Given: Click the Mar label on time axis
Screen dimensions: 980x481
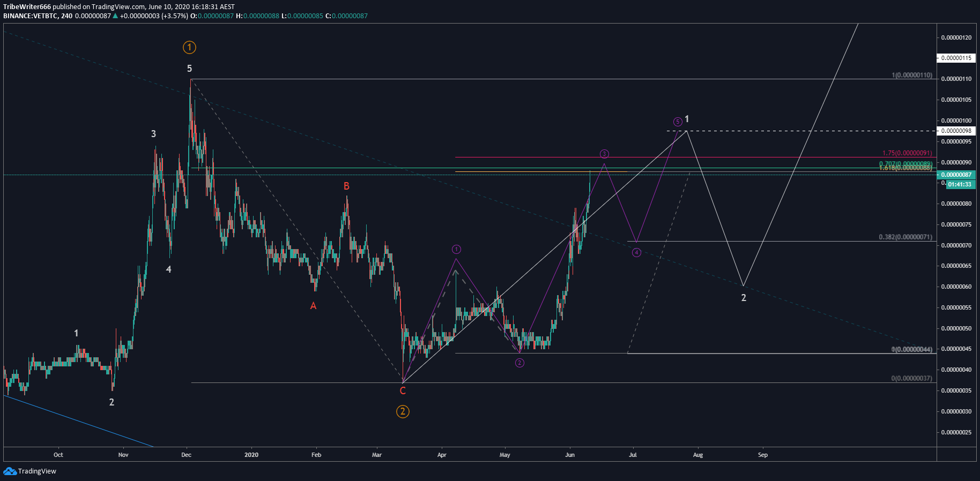Looking at the screenshot, I should click(377, 455).
